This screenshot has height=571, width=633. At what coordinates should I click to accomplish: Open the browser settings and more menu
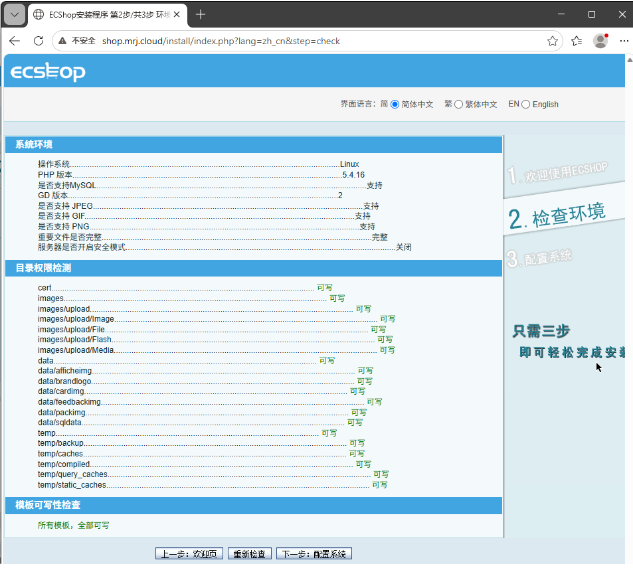[x=624, y=41]
